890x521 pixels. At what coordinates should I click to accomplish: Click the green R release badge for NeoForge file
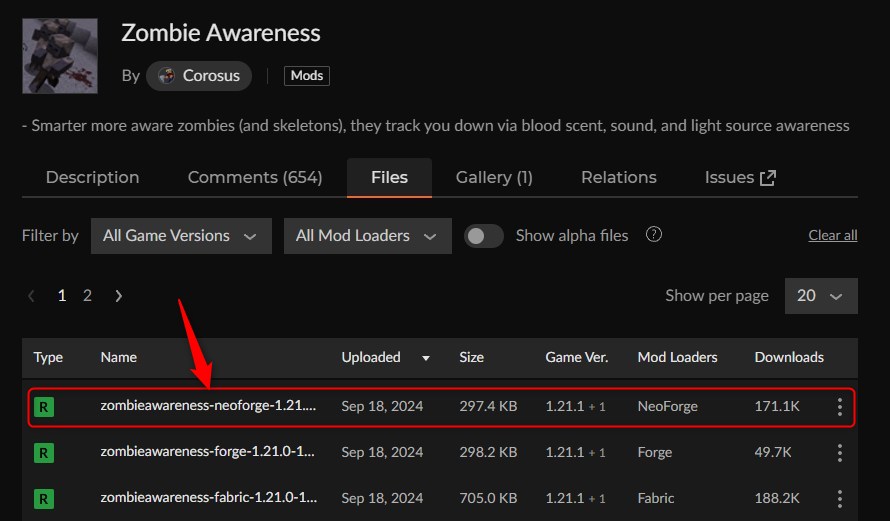click(x=44, y=407)
